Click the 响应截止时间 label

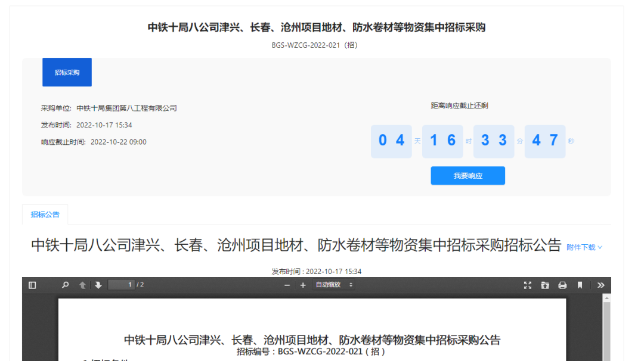(x=63, y=142)
